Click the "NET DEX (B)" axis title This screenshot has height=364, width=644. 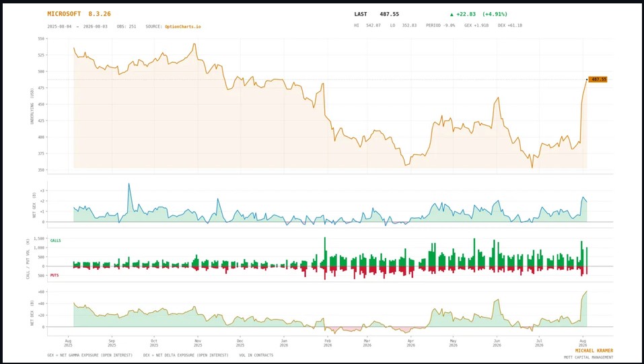32,313
